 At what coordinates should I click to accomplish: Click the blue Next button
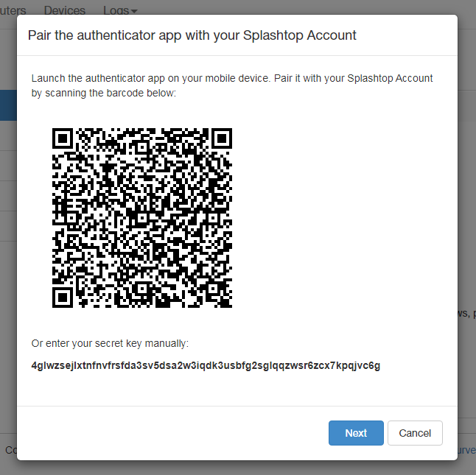click(356, 433)
